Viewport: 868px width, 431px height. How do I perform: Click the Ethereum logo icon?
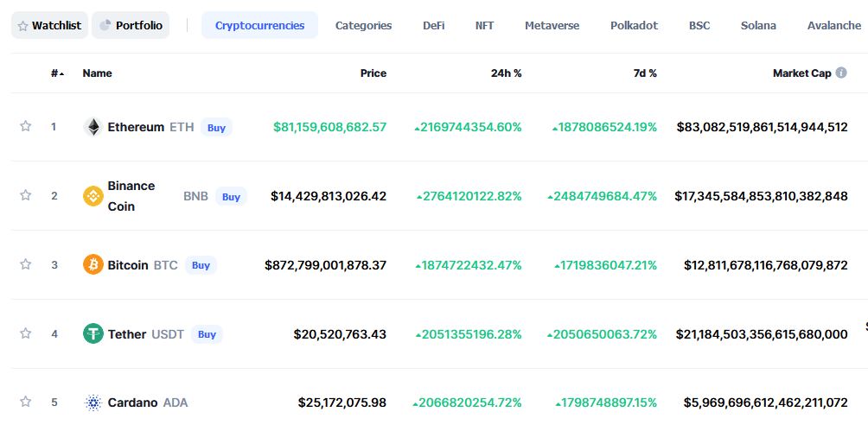click(x=93, y=127)
